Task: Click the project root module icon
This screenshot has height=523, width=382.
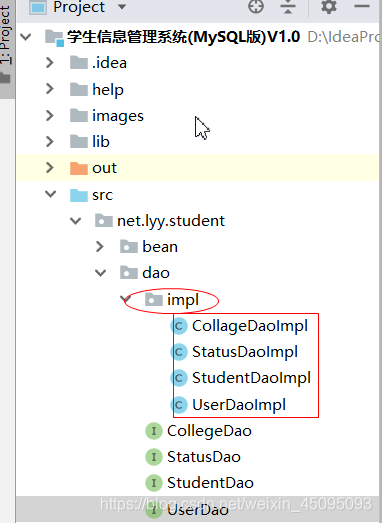Action: (x=54, y=38)
